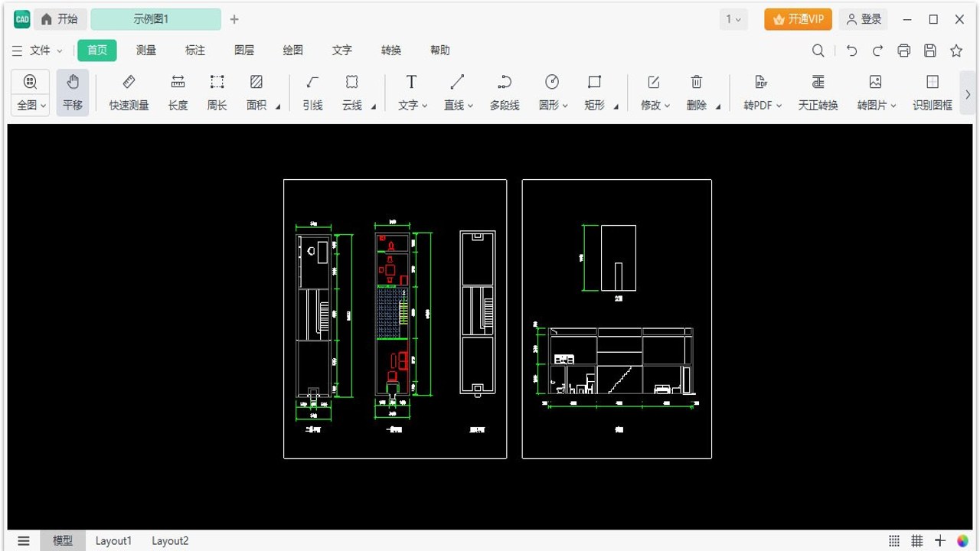980x551 pixels.
Task: Toggle the 平移 pan mode
Action: point(73,93)
